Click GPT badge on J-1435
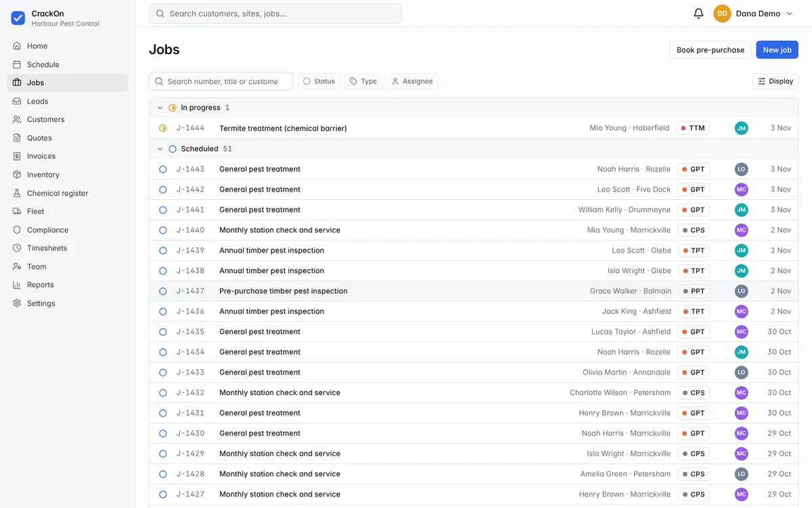The height and width of the screenshot is (508, 812). coord(694,332)
